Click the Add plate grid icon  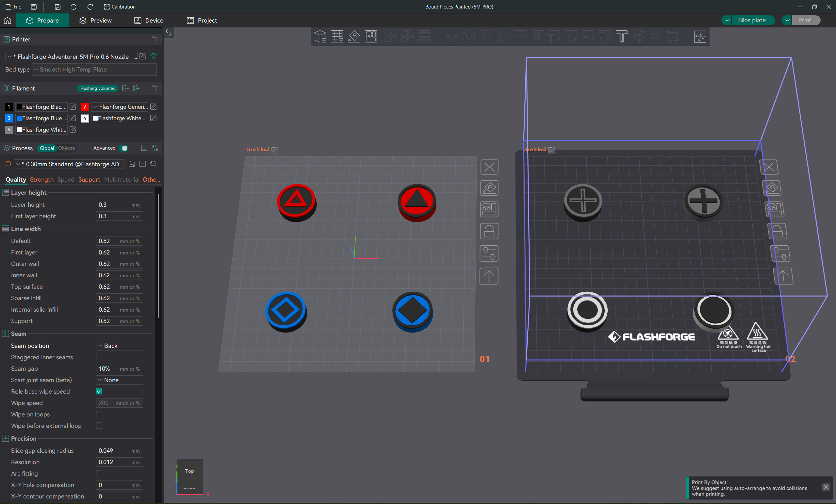[337, 36]
